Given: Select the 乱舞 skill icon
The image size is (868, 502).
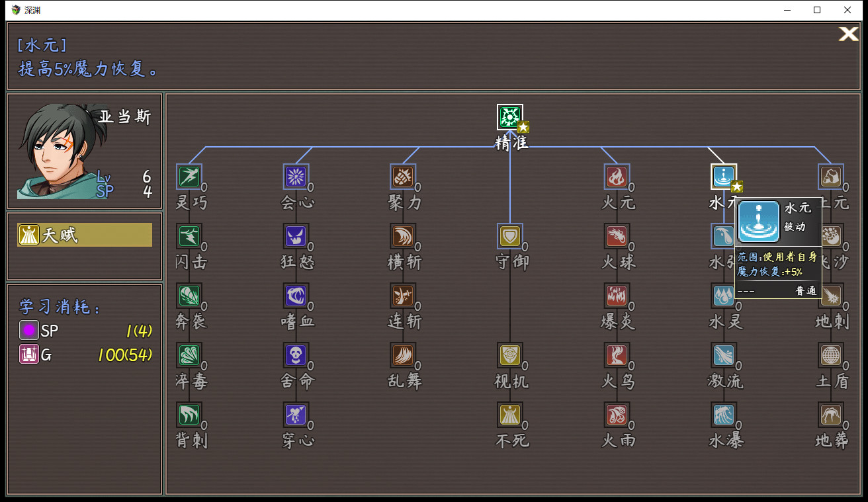Looking at the screenshot, I should pos(403,355).
